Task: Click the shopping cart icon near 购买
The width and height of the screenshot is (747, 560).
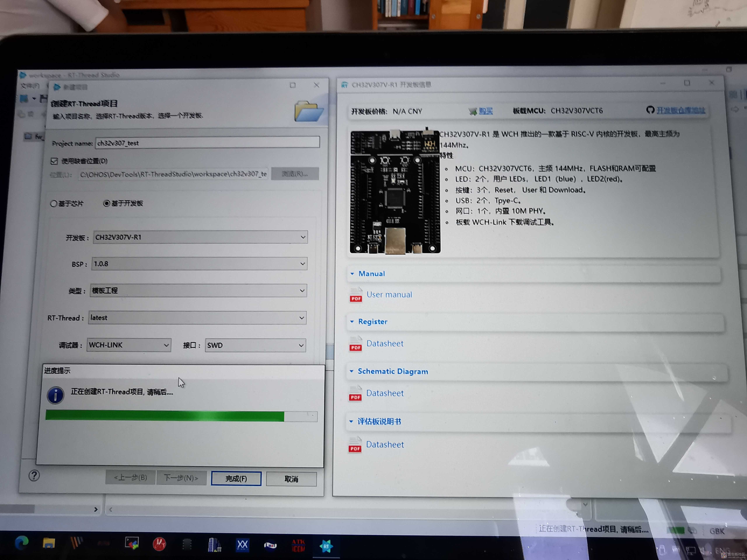Action: [473, 111]
